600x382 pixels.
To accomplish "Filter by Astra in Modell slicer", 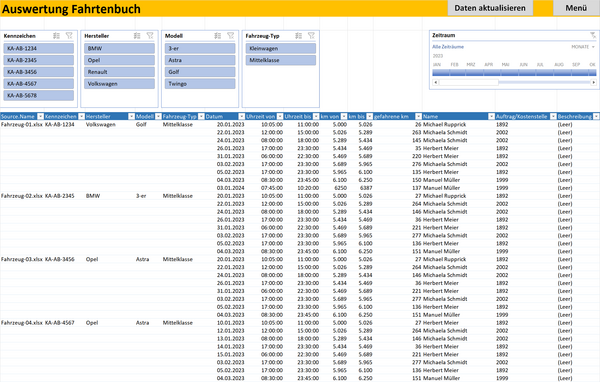I will [x=200, y=60].
